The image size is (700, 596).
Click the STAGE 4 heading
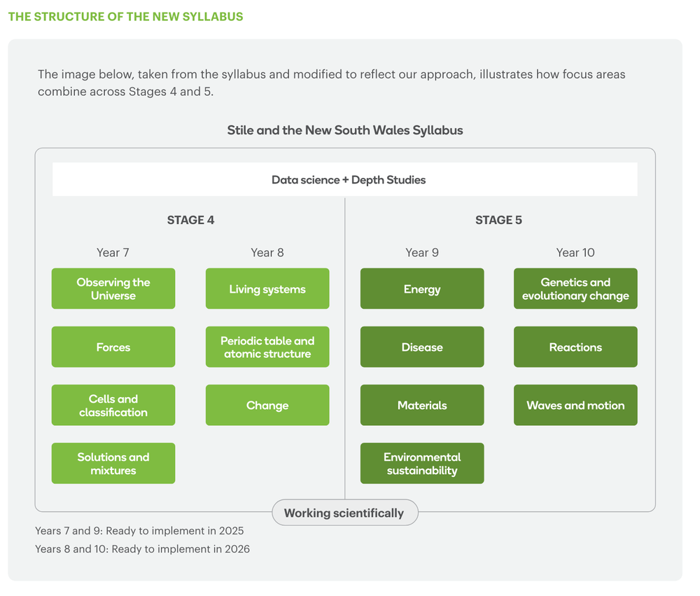pos(190,220)
